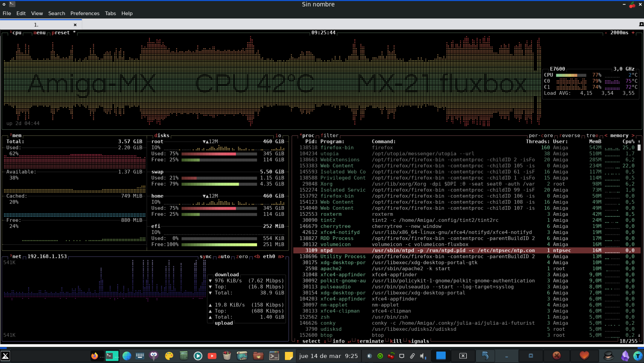Open the orange heart taskbar icon
Viewport: 644px width, 363px height.
(x=584, y=355)
